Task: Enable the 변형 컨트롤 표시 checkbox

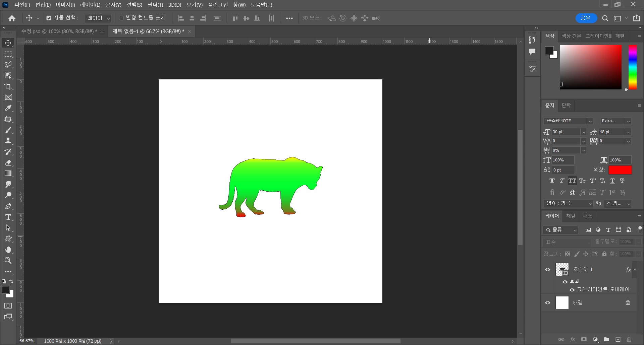Action: point(121,18)
